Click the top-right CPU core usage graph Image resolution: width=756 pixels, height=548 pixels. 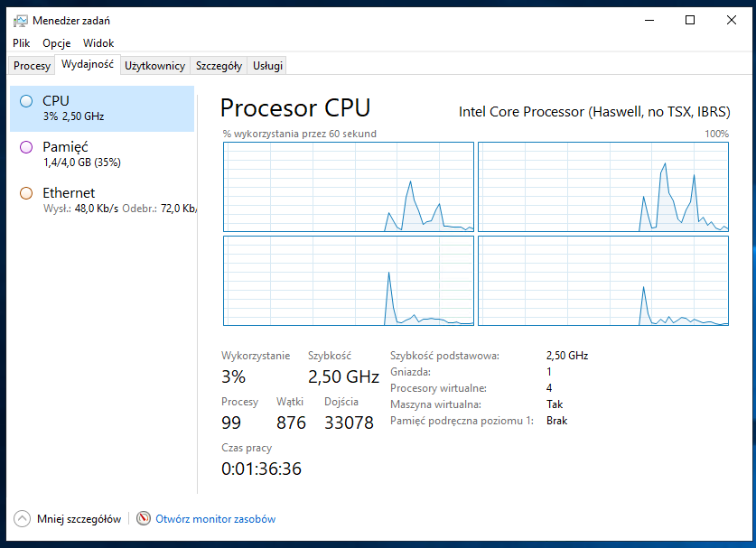(x=603, y=187)
